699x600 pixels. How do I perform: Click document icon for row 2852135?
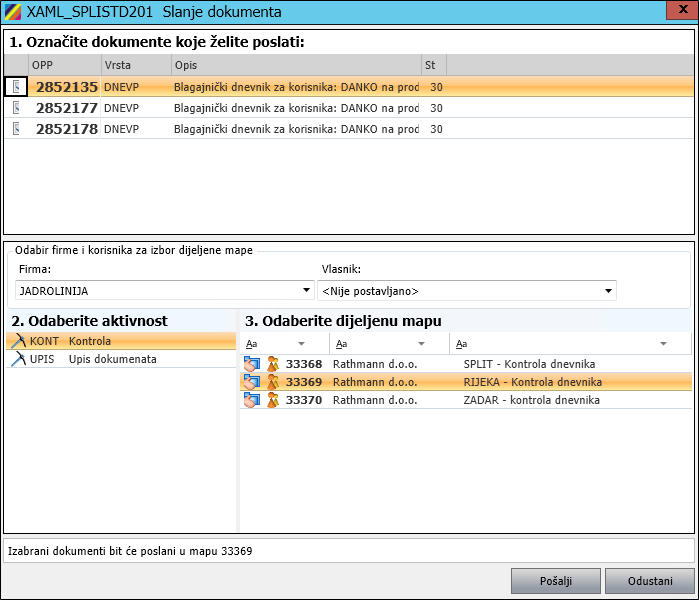(x=16, y=87)
